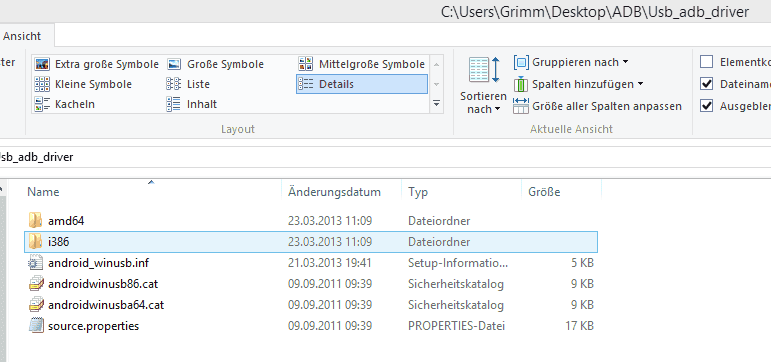Activate the Details layout option
This screenshot has width=771, height=362.
tap(362, 84)
